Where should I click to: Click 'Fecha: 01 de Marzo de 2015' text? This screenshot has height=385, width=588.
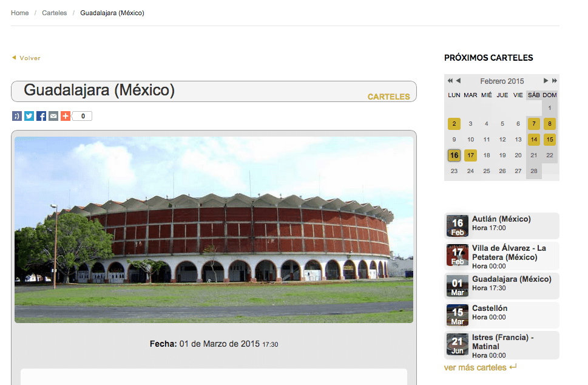[204, 344]
